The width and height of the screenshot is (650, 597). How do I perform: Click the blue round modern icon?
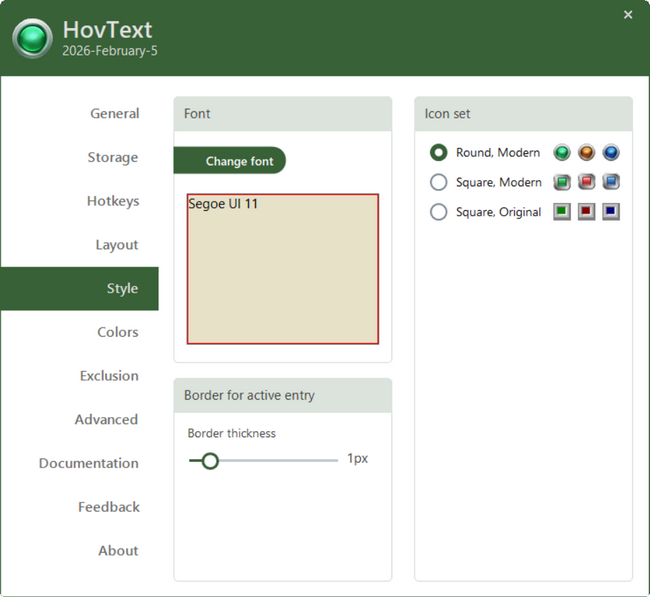[x=611, y=153]
